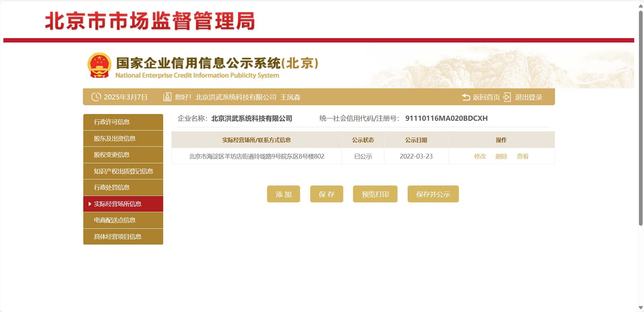644x312 pixels.
Task: Open 行政处罚信息 in the sidebar
Action: tap(123, 188)
